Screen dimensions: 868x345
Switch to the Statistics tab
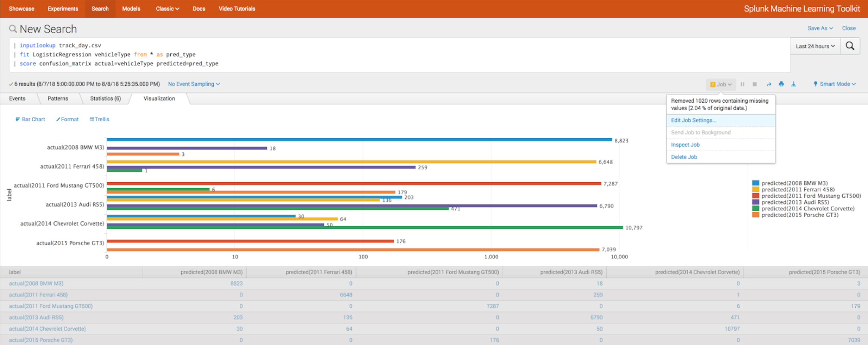(106, 98)
